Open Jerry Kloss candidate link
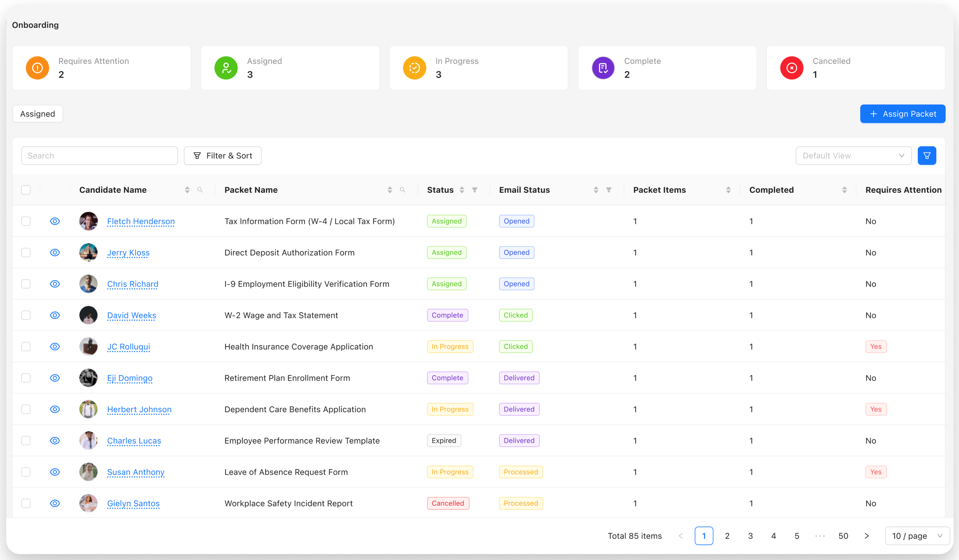The height and width of the screenshot is (560, 959). [x=128, y=253]
